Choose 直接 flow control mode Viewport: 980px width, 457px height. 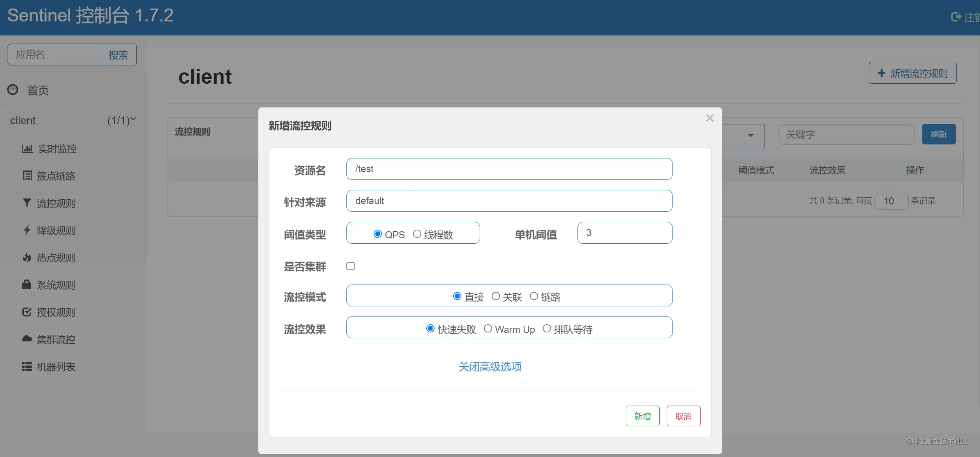[457, 296]
